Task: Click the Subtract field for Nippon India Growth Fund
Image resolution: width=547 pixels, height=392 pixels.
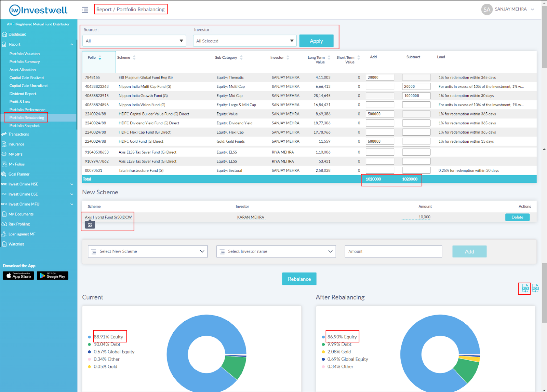Action: pos(416,96)
